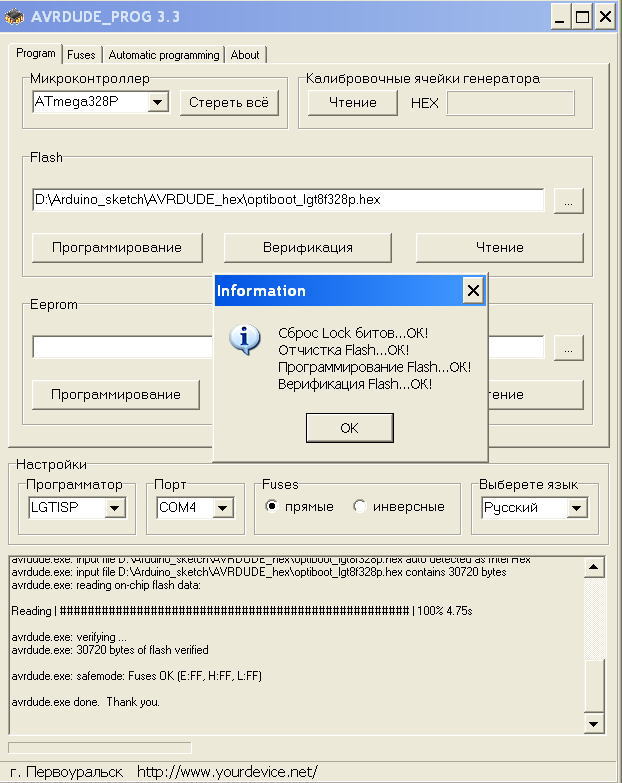This screenshot has width=622, height=783.
Task: Click the log scrollbar down arrow
Action: tap(593, 723)
